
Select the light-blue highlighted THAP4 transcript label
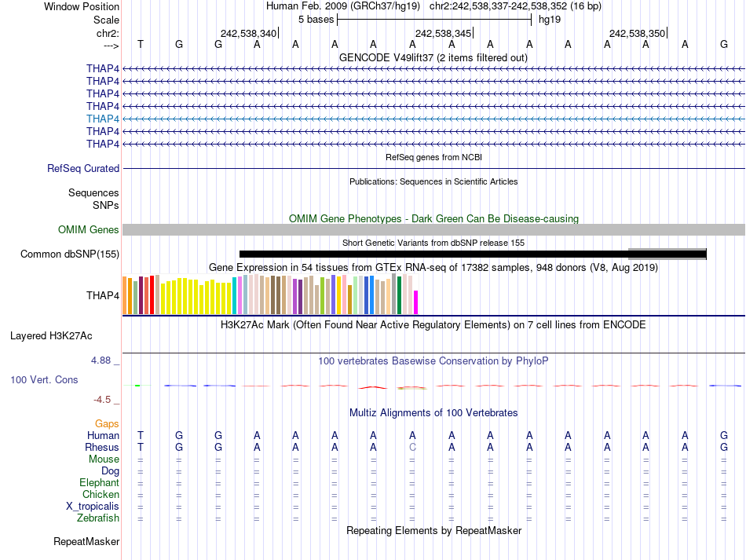pyautogui.click(x=103, y=119)
